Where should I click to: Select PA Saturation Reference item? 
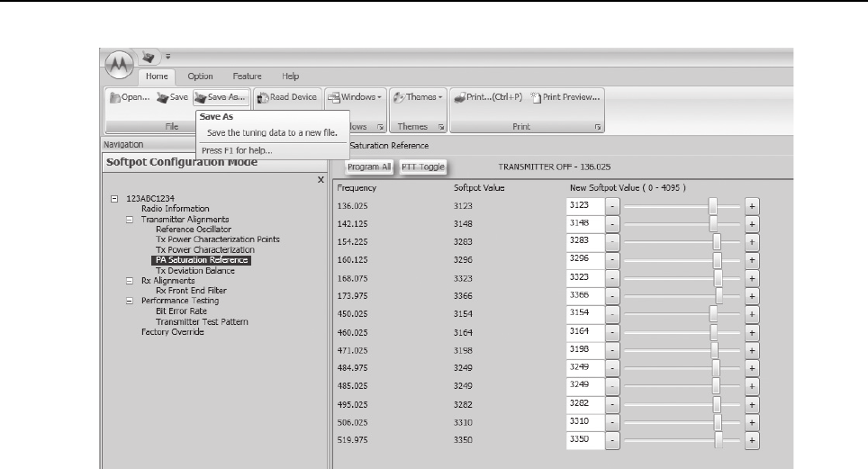tap(202, 260)
